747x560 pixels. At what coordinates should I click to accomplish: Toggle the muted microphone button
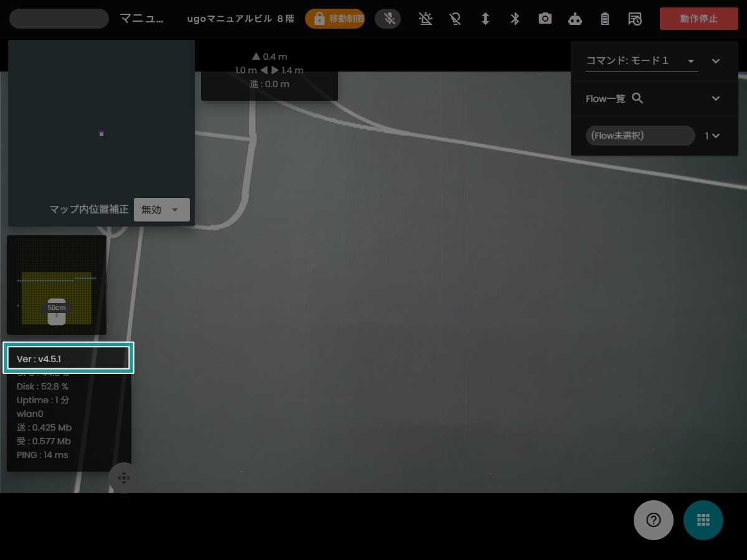tap(388, 19)
